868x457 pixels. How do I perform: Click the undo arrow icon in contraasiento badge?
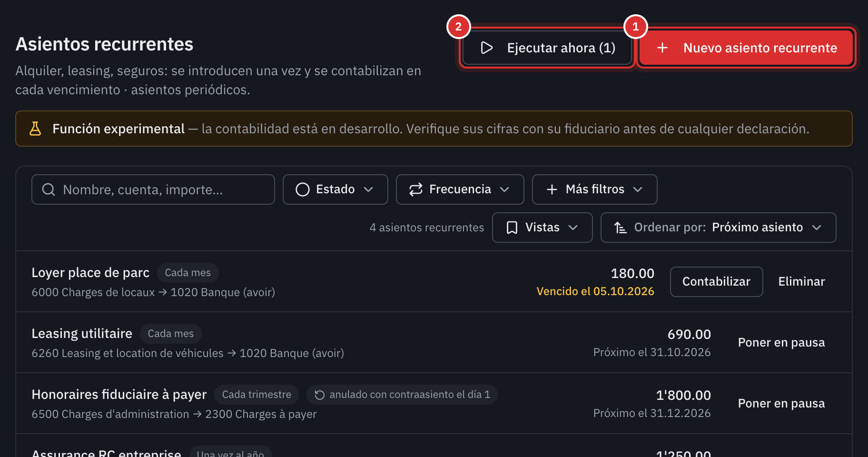tap(320, 395)
